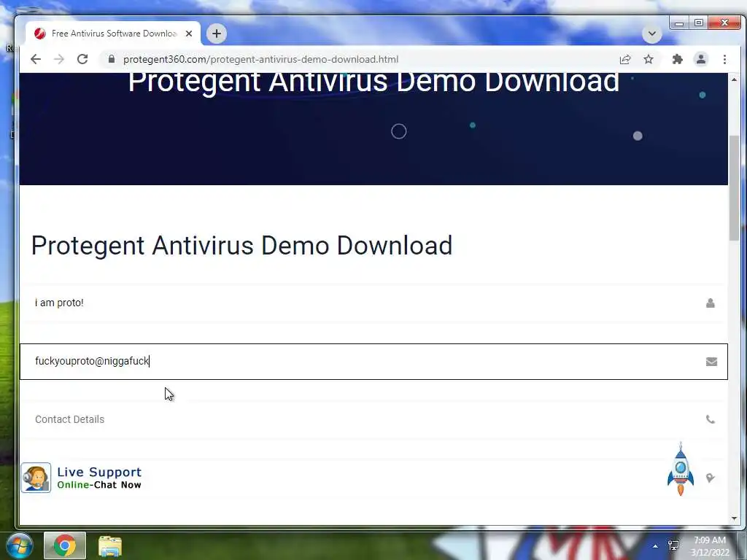Click the 'Protegent Antivirus Demo Download' heading
Screen dimensions: 747x560
241,246
